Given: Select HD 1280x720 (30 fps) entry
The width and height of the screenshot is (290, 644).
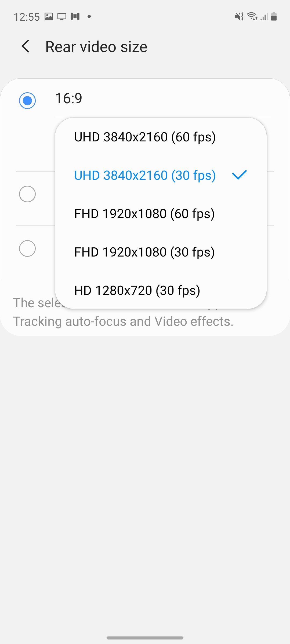Looking at the screenshot, I should point(137,291).
